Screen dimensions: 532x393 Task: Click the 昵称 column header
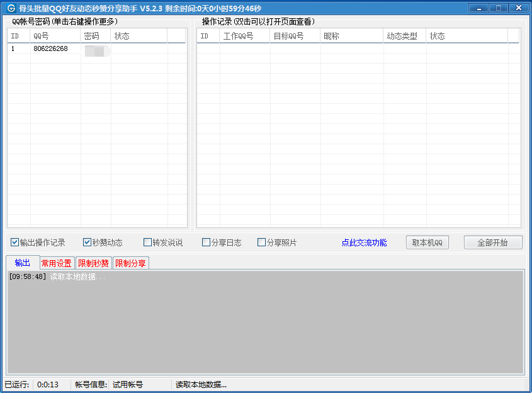352,36
